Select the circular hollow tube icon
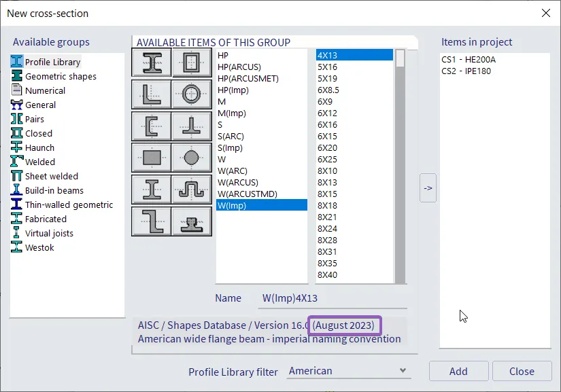561x392 pixels. tap(192, 94)
